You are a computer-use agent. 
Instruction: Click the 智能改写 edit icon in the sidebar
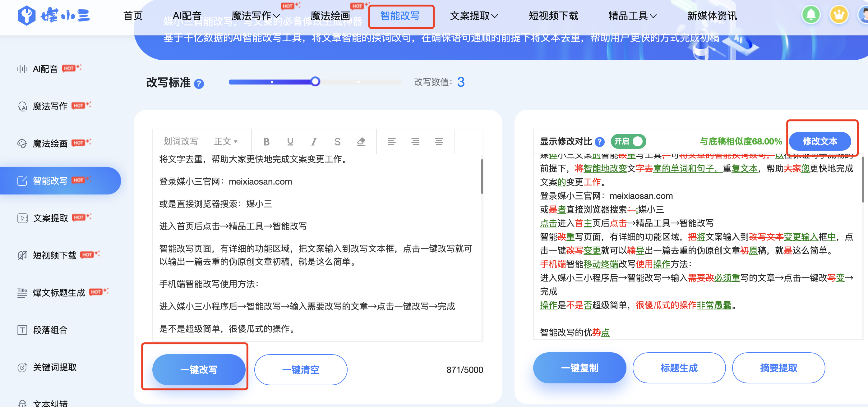click(22, 181)
